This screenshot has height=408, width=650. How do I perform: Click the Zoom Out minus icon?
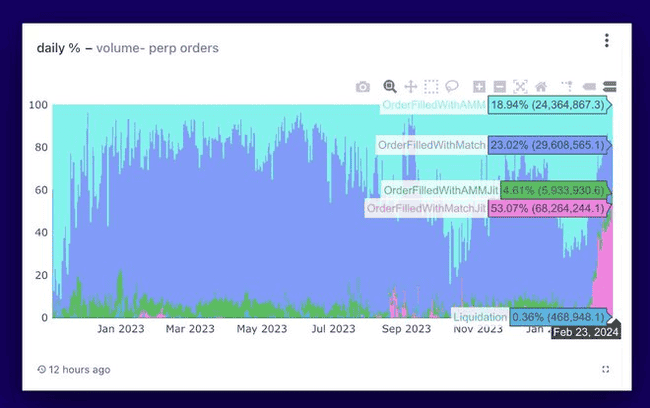(x=499, y=87)
